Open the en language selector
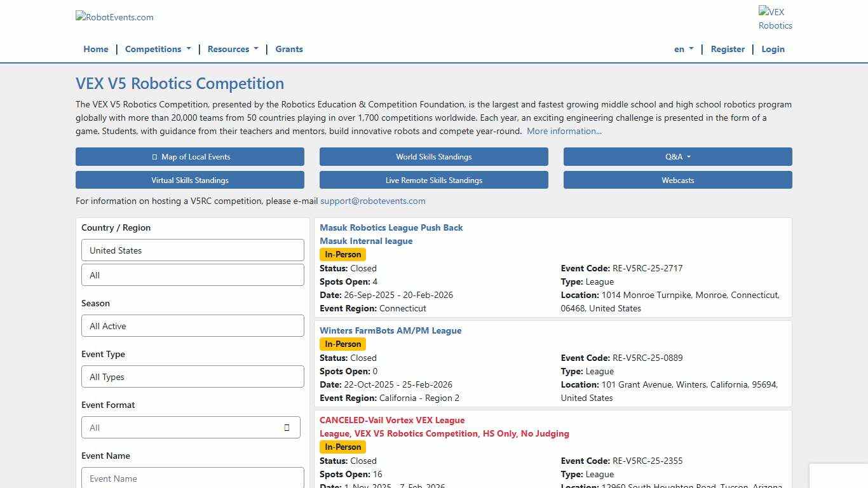Viewport: 868px width, 488px height. [683, 49]
